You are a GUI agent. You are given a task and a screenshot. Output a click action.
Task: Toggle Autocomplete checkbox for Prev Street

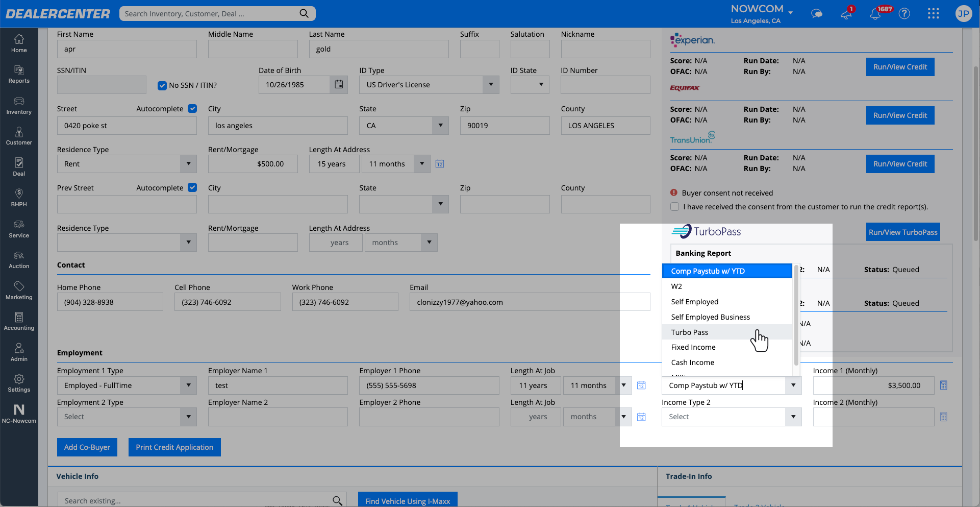tap(192, 187)
